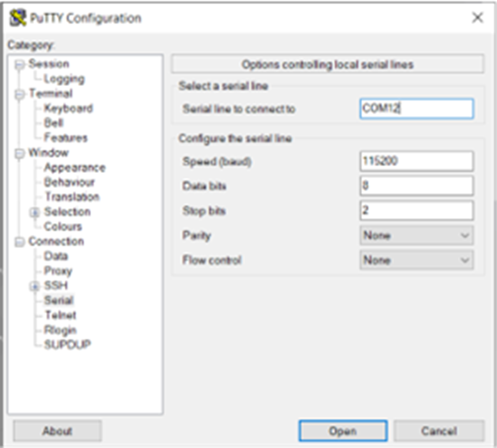Collapse the Session tree node
The image size is (497, 448).
click(20, 65)
